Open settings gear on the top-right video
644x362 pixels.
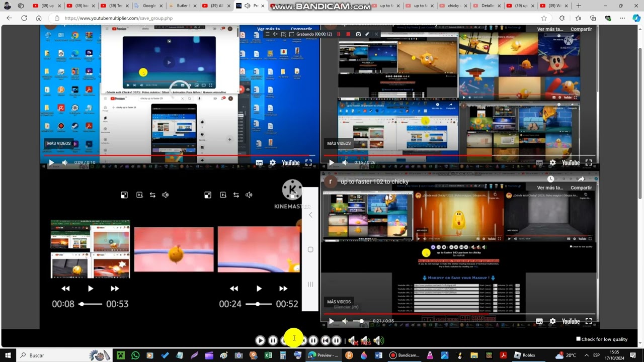tap(553, 163)
